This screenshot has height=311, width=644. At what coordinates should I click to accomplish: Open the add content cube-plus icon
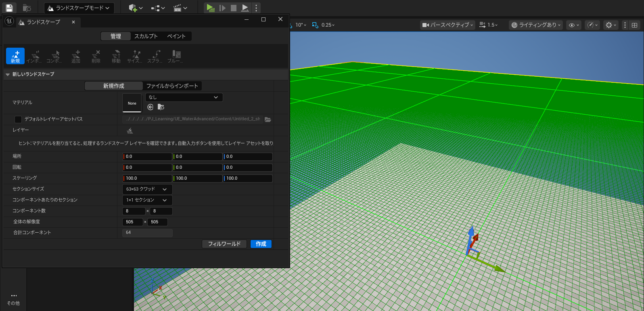point(133,8)
